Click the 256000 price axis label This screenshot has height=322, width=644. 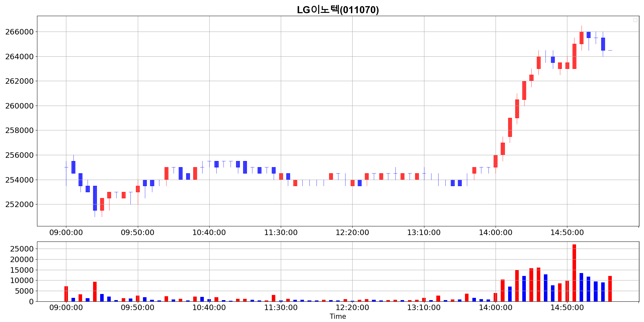[x=20, y=155]
